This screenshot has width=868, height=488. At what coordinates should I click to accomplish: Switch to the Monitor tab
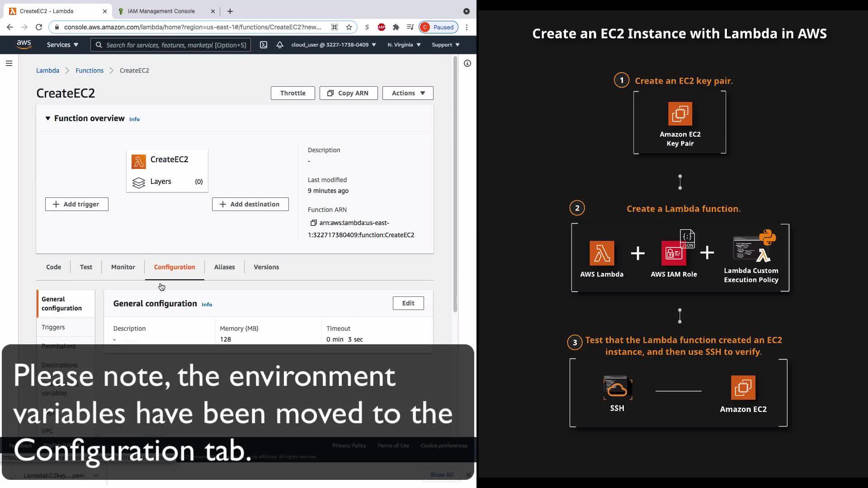coord(123,267)
